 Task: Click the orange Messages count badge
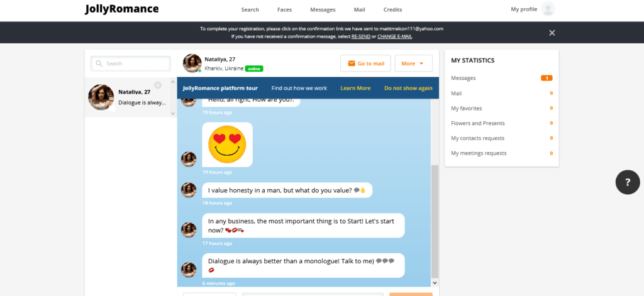tap(547, 78)
